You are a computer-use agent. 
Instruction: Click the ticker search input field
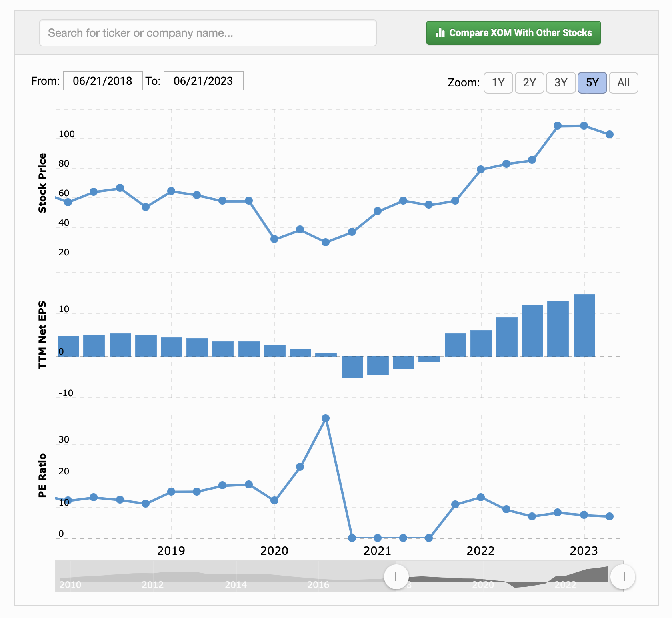(x=208, y=33)
